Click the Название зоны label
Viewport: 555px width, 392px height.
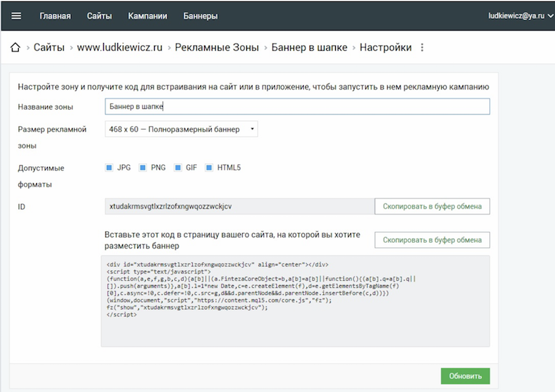45,107
